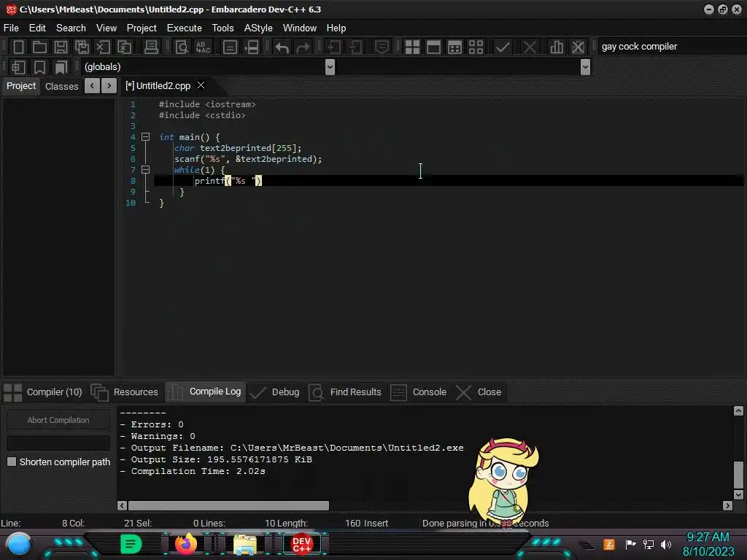This screenshot has width=747, height=560.
Task: Open the Replace (AB to AC) tool
Action: click(x=203, y=47)
